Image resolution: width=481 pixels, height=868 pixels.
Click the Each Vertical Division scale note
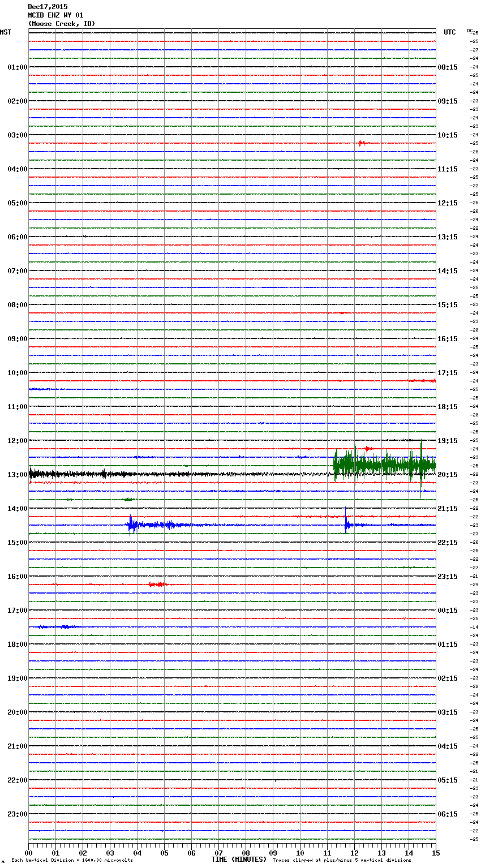[x=72, y=861]
